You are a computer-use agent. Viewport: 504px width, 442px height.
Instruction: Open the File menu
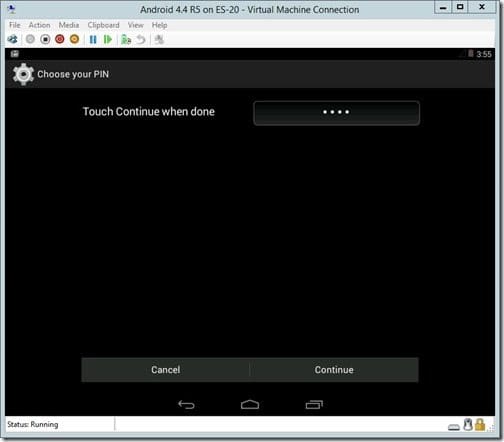pos(15,25)
